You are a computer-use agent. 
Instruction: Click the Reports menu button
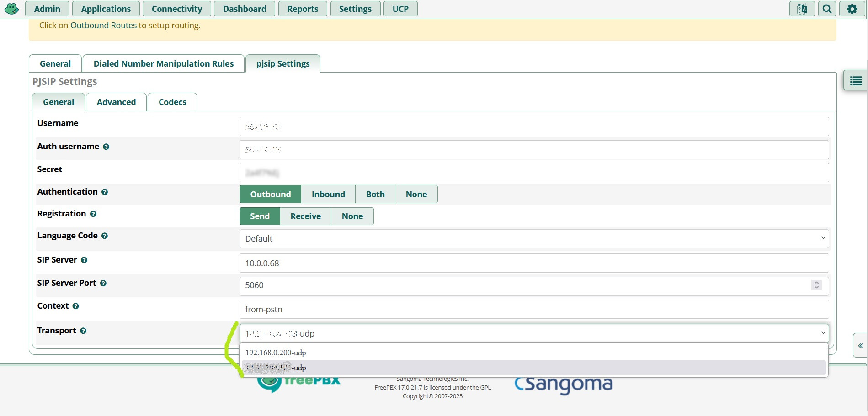coord(303,9)
